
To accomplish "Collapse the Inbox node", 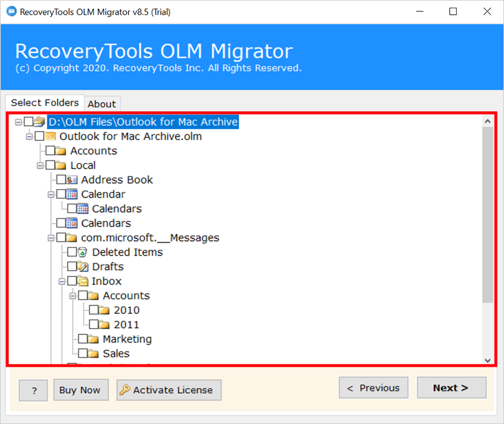I will (x=62, y=281).
